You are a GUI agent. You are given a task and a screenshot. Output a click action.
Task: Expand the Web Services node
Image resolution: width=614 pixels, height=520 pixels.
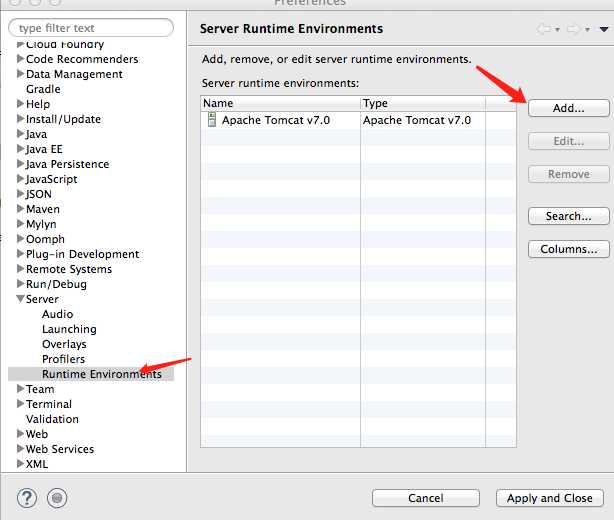click(20, 449)
